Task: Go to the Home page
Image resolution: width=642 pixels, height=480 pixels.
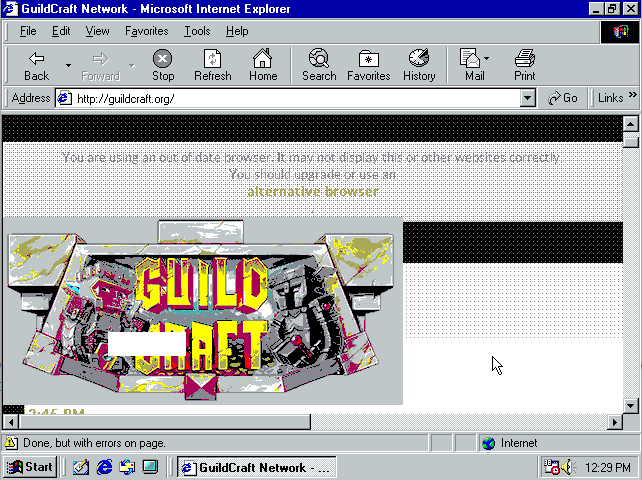Action: (x=263, y=66)
